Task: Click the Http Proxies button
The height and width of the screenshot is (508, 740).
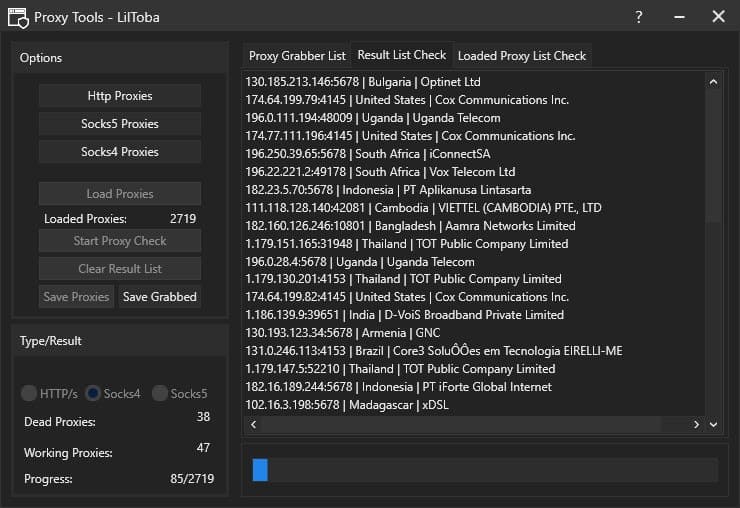Action: [120, 96]
